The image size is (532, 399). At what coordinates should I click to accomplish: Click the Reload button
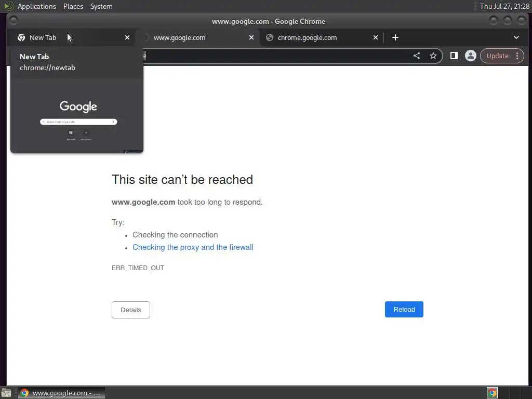(404, 310)
